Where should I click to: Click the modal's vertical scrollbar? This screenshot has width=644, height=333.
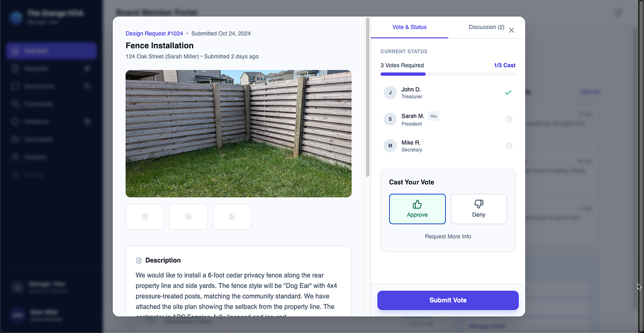[368, 98]
